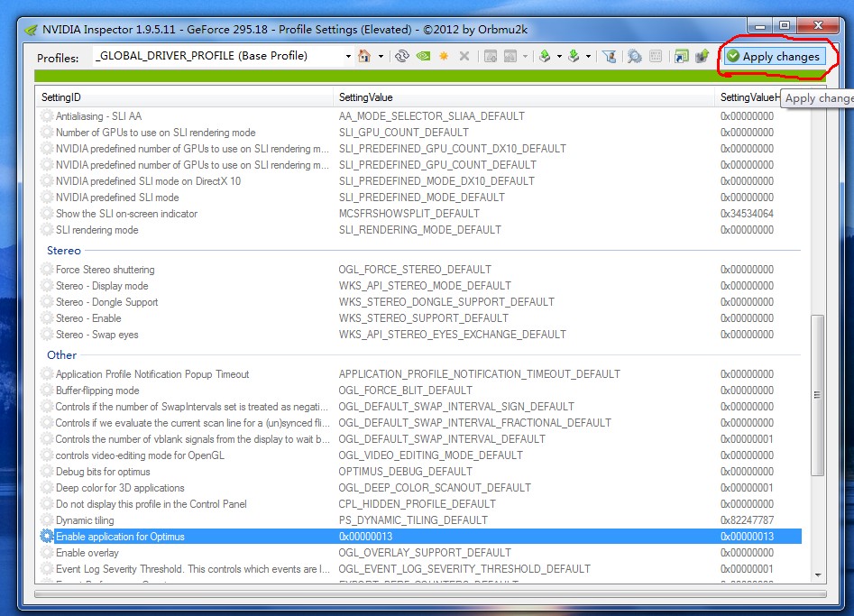Image resolution: width=854 pixels, height=616 pixels.
Task: Collapse the Stereo settings group header
Action: click(x=64, y=251)
